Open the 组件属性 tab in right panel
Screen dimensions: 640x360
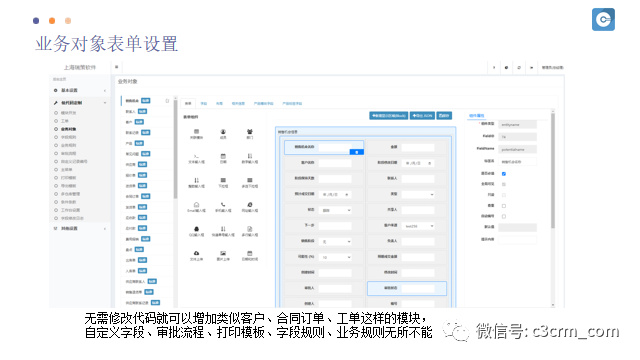click(x=476, y=116)
